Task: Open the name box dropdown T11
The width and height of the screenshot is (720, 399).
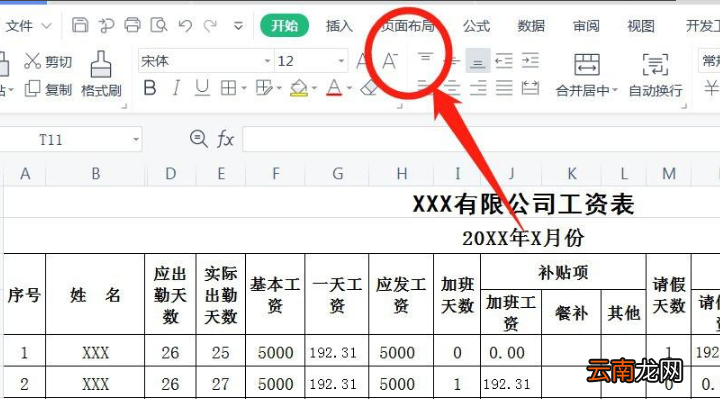Action: point(136,139)
